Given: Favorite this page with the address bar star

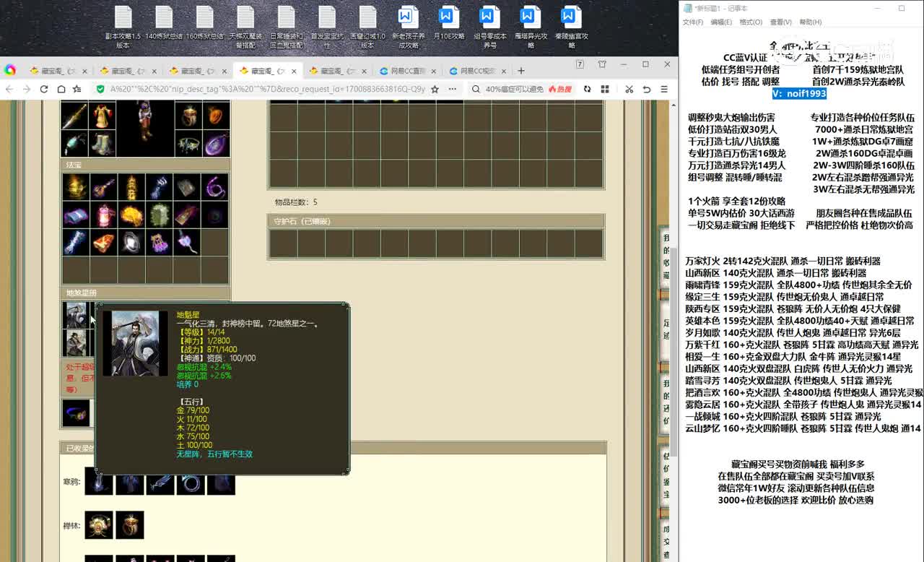Looking at the screenshot, I should (x=435, y=89).
